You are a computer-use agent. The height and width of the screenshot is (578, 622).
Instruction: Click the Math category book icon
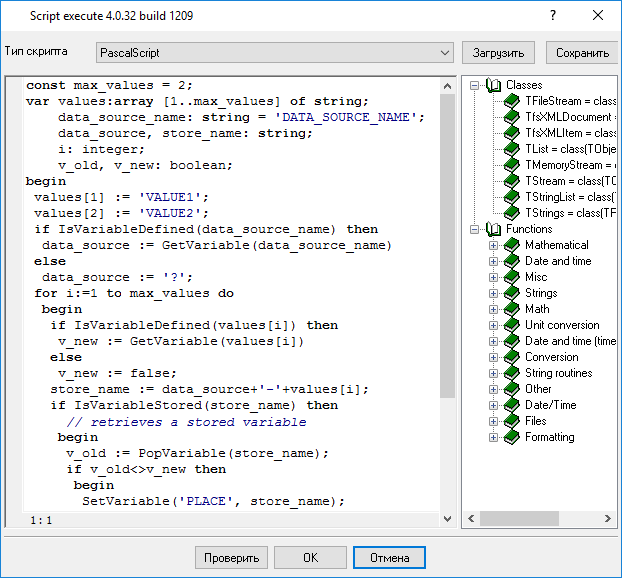tap(511, 309)
